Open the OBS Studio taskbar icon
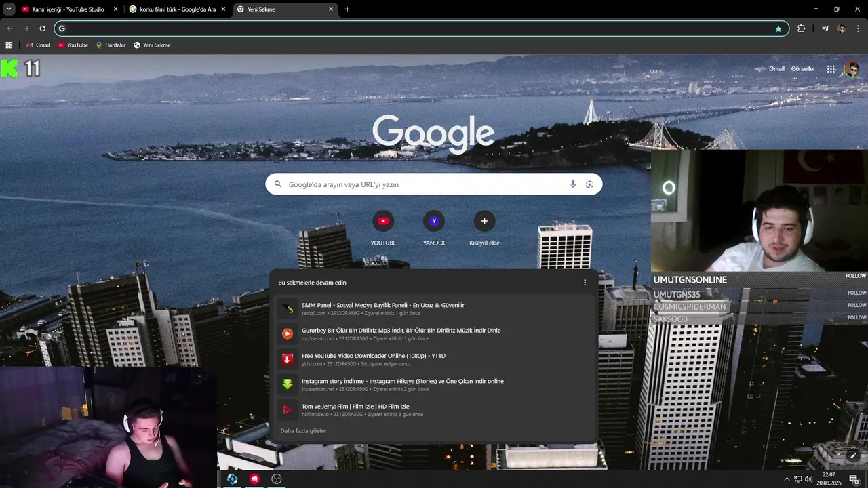868x488 pixels. click(x=277, y=479)
